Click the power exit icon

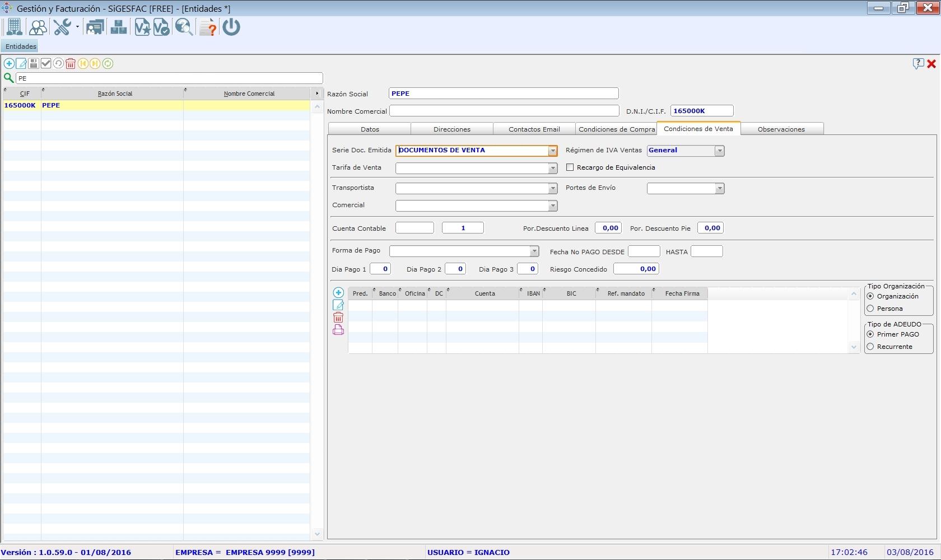click(x=231, y=27)
